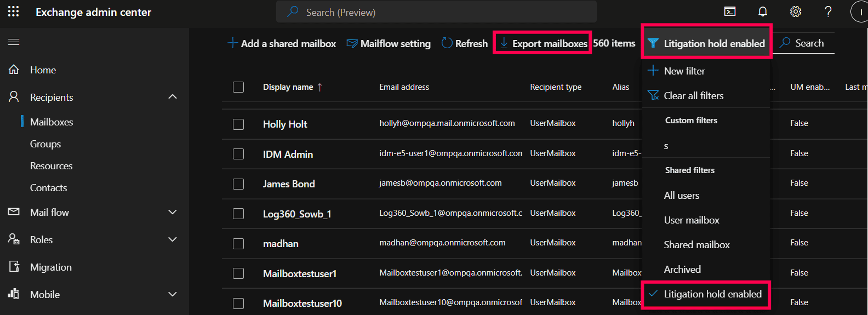Expand the Mail flow section chevron
This screenshot has width=868, height=315.
coord(173,212)
